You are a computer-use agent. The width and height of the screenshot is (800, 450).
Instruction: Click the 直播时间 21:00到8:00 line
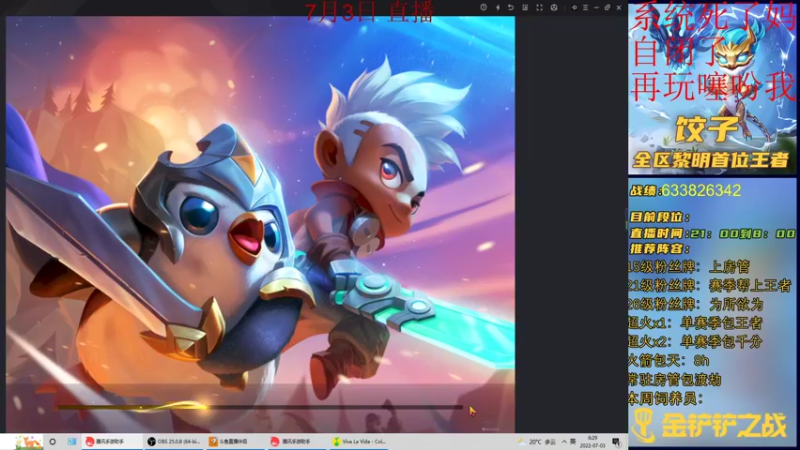[712, 234]
